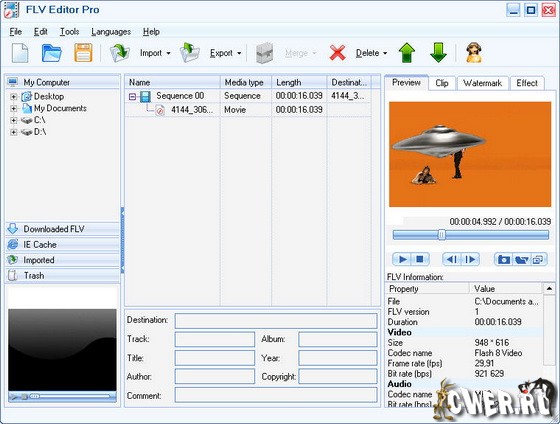The height and width of the screenshot is (424, 560).
Task: Click the support agent headset icon
Action: click(x=474, y=53)
